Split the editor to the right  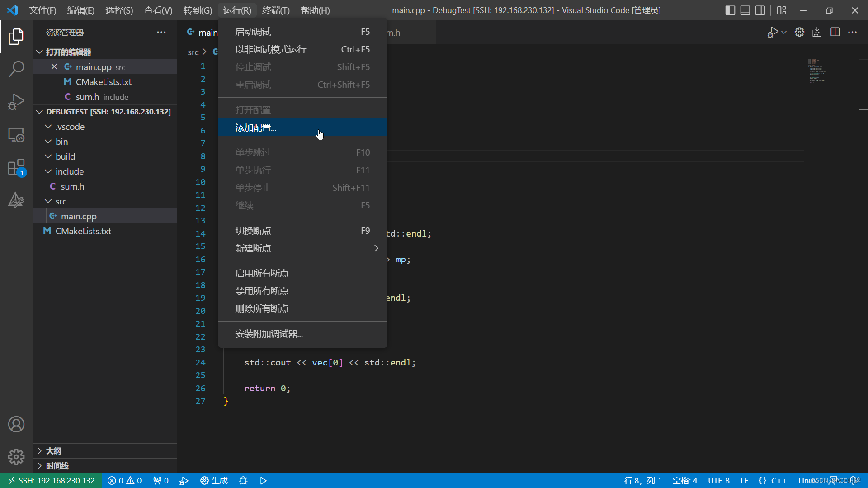(835, 32)
